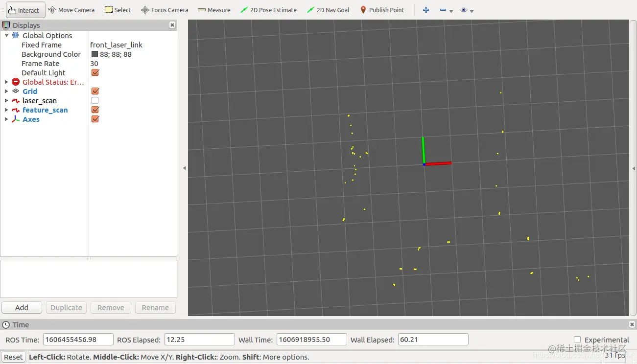Activate the Focus Camera tool
The image size is (637, 364).
tap(165, 10)
